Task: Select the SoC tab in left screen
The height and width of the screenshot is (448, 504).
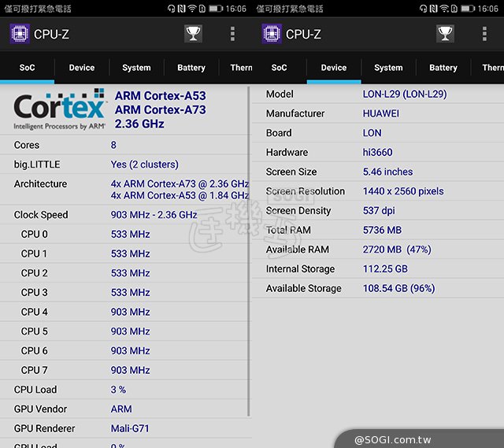Action: (27, 68)
